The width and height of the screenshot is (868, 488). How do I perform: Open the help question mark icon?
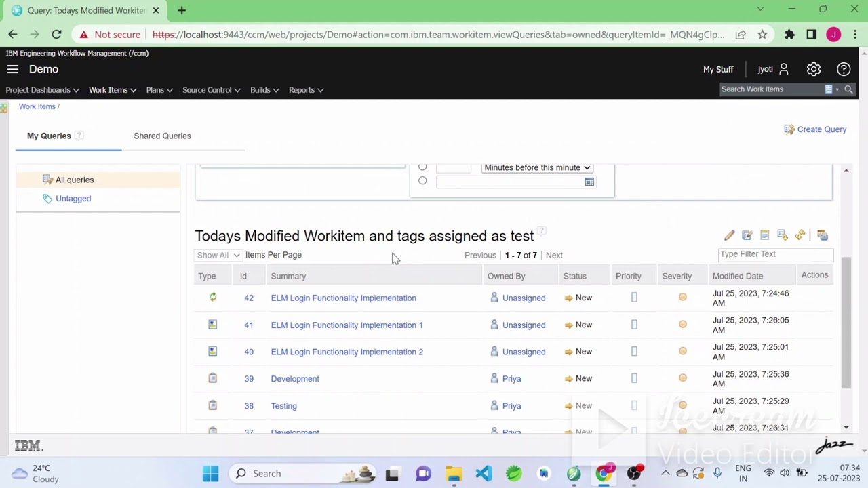[844, 69]
